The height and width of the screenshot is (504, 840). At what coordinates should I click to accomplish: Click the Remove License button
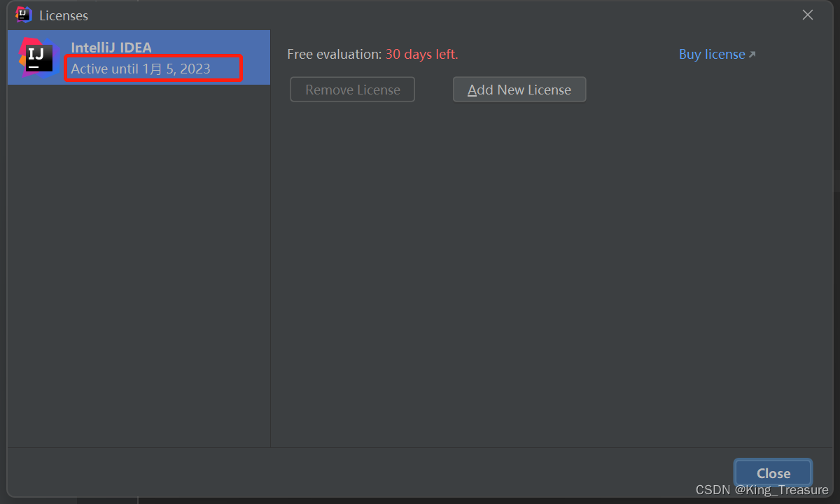(353, 90)
